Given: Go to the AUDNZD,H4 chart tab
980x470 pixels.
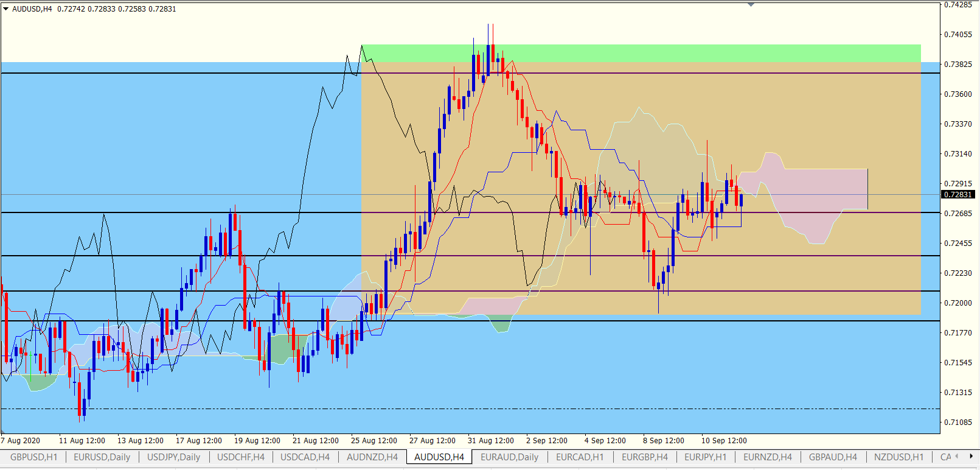Looking at the screenshot, I should [x=372, y=457].
